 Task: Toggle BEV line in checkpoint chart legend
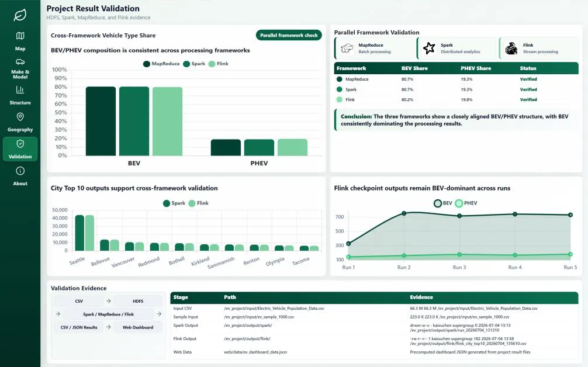443,203
